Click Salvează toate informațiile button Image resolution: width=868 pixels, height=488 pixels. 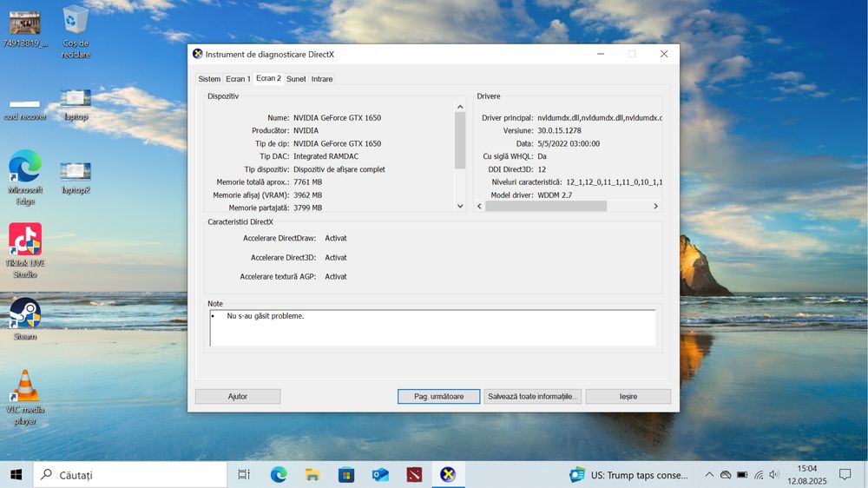533,396
